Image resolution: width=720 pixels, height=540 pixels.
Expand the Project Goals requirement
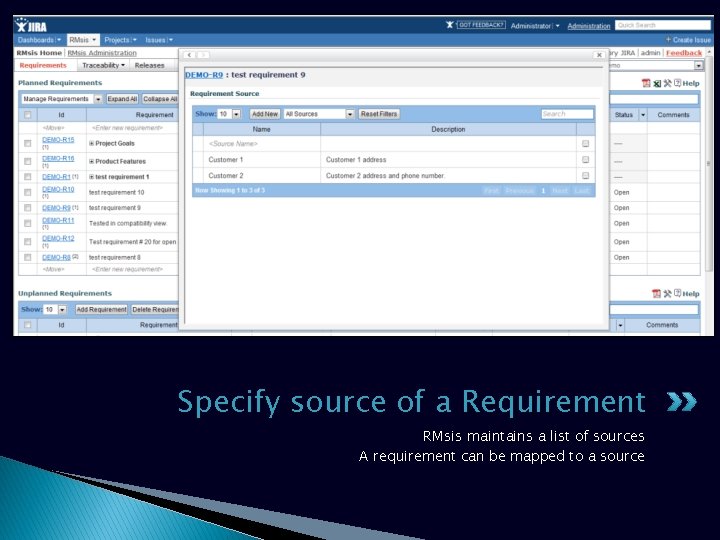coord(91,143)
